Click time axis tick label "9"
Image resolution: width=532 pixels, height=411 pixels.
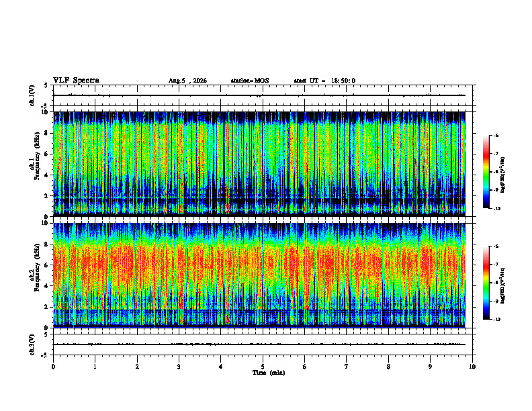pyautogui.click(x=430, y=367)
